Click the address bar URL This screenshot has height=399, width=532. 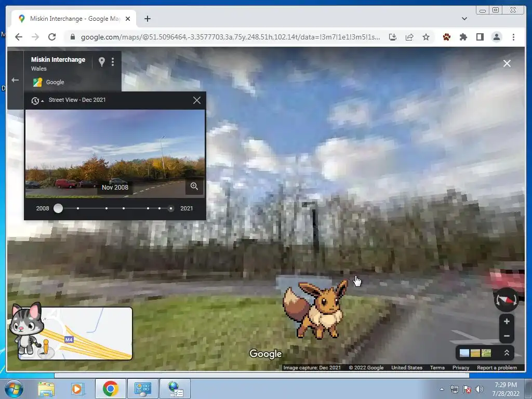pyautogui.click(x=230, y=37)
